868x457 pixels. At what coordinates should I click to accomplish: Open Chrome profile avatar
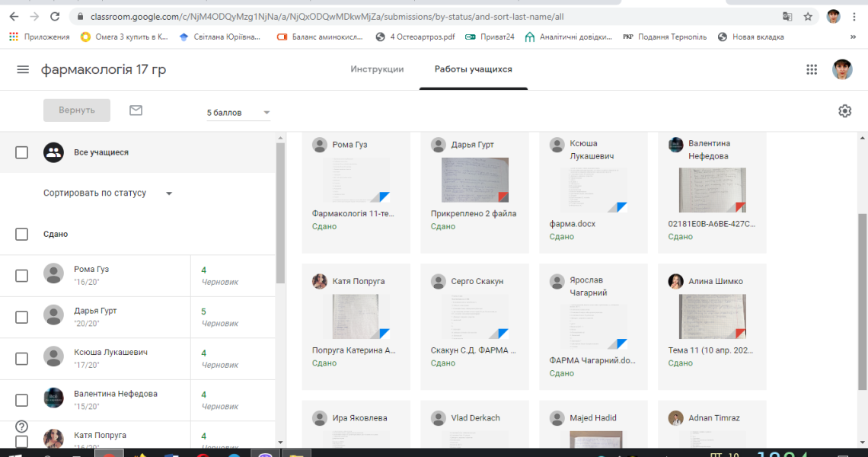(833, 17)
